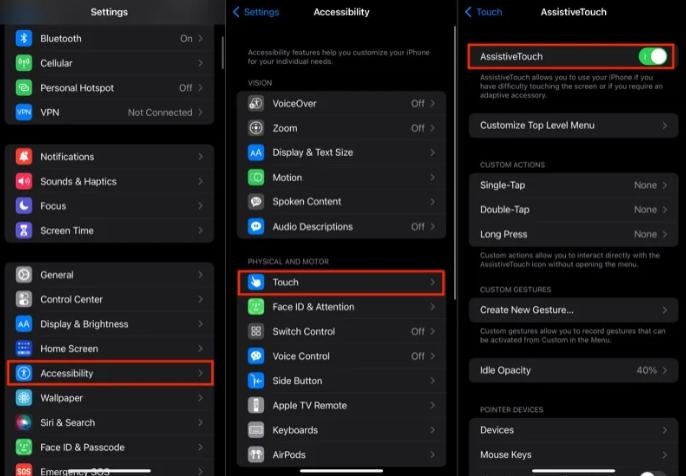Tap the Face ID & Passcode icon
This screenshot has height=476, width=686.
24,447
